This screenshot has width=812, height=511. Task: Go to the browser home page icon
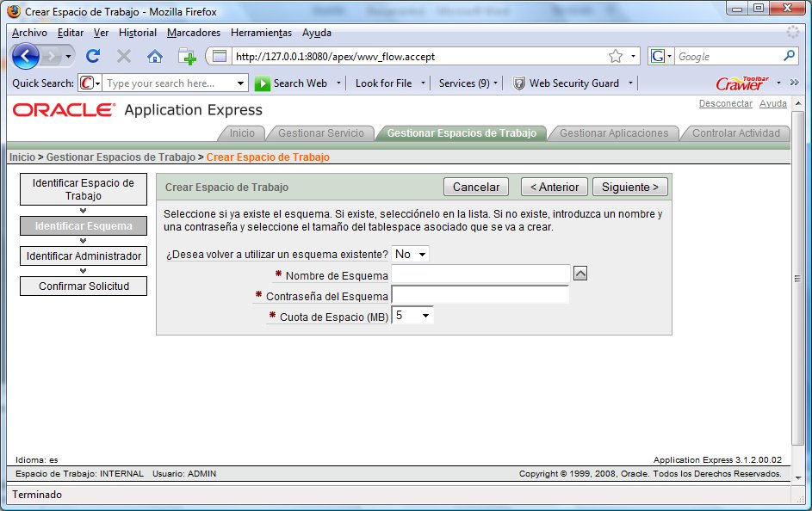155,56
